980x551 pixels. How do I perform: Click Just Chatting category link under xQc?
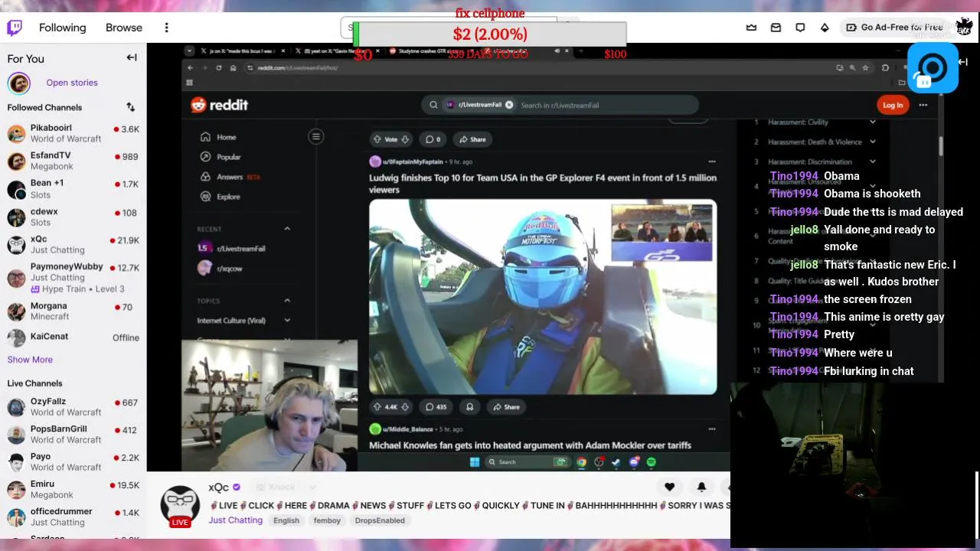(x=235, y=520)
